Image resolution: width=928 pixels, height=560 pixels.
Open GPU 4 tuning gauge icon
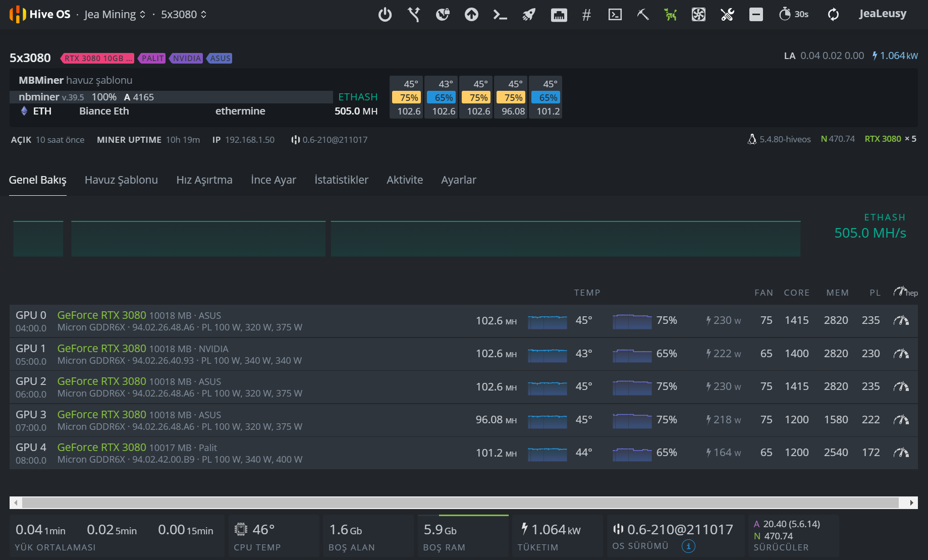point(901,453)
